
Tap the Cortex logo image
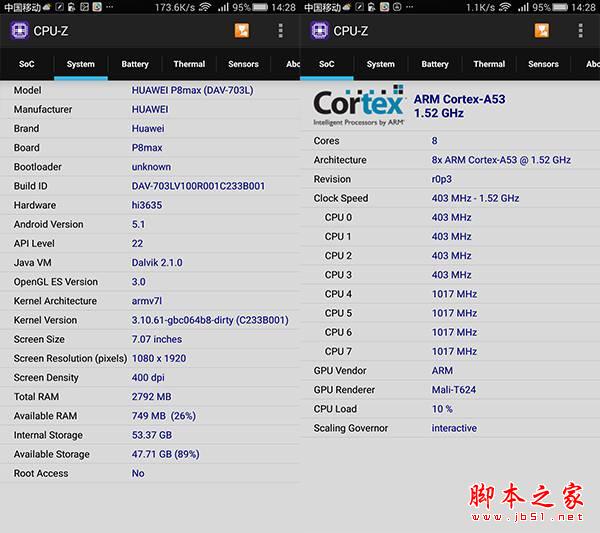tap(359, 105)
